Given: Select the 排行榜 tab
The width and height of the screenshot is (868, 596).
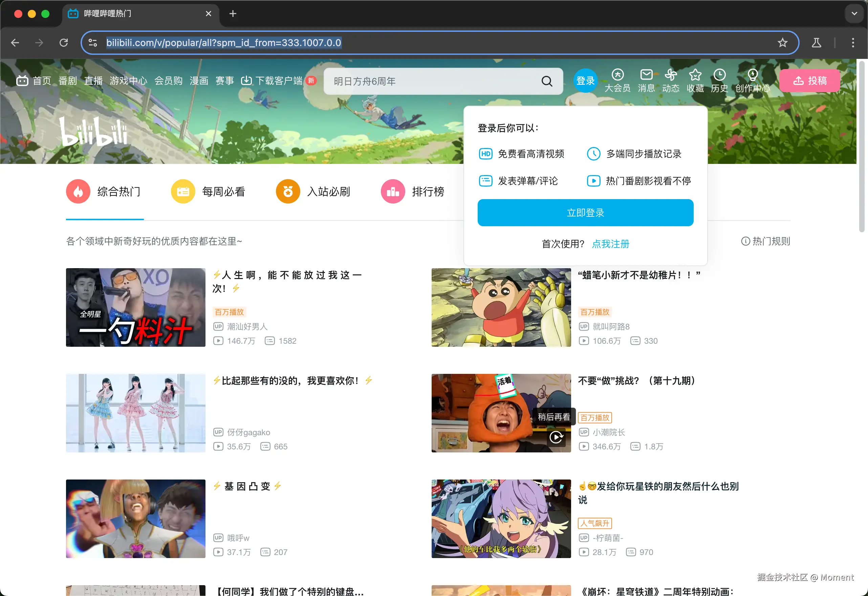Looking at the screenshot, I should click(x=412, y=191).
